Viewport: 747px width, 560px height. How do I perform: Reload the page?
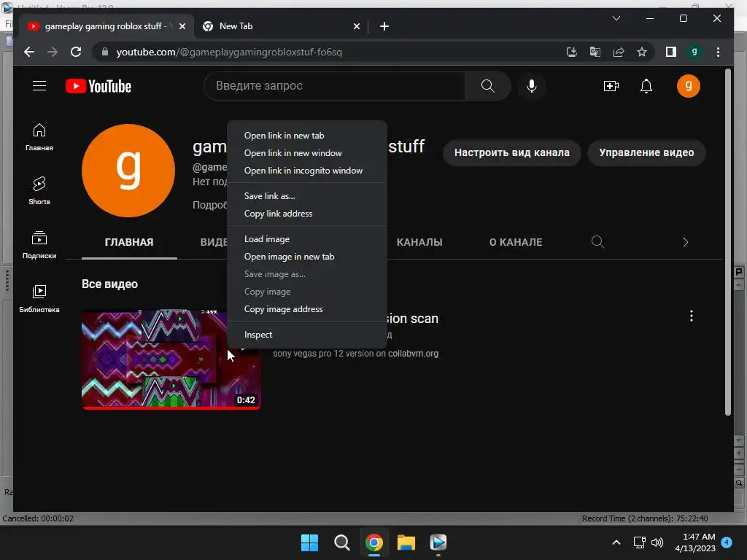(x=76, y=52)
